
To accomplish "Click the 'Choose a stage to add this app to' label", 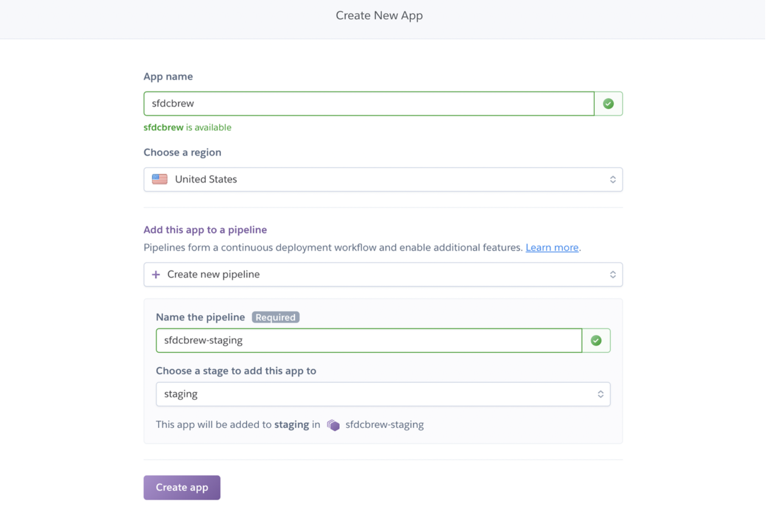I will 236,371.
